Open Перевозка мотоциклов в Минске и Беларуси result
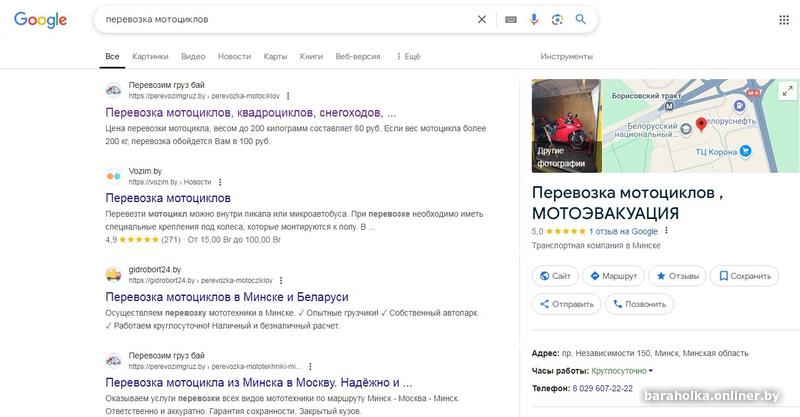800x417 pixels. [x=227, y=297]
